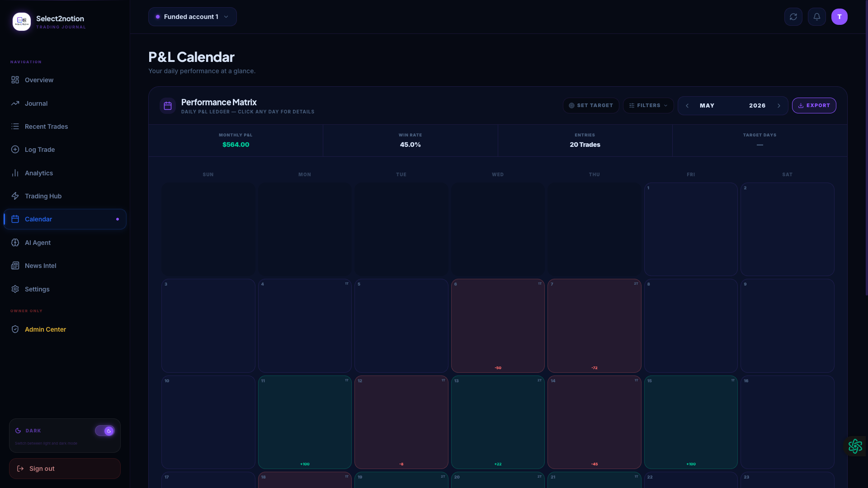
Task: Expand the Filters dropdown
Action: point(648,106)
